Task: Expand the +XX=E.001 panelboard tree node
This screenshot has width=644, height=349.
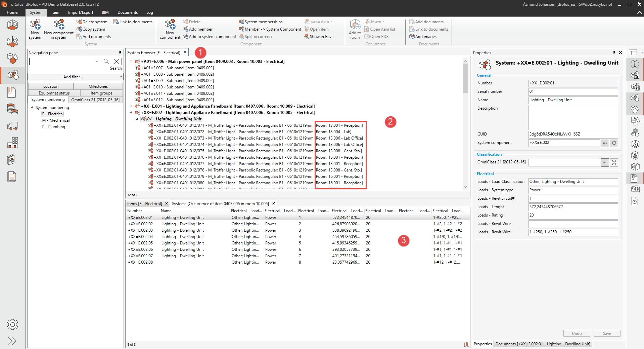Action: (131, 106)
